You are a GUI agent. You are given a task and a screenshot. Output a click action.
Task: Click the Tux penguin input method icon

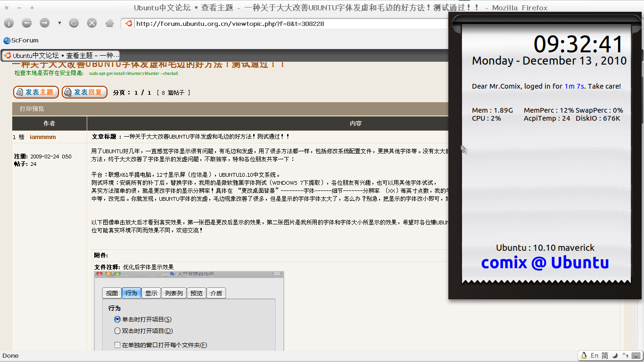(x=584, y=355)
